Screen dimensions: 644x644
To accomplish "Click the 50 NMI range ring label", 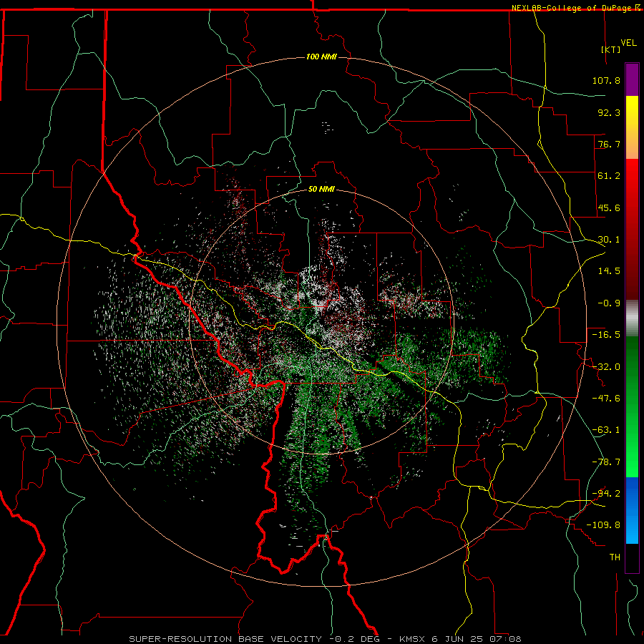I will click(x=321, y=190).
